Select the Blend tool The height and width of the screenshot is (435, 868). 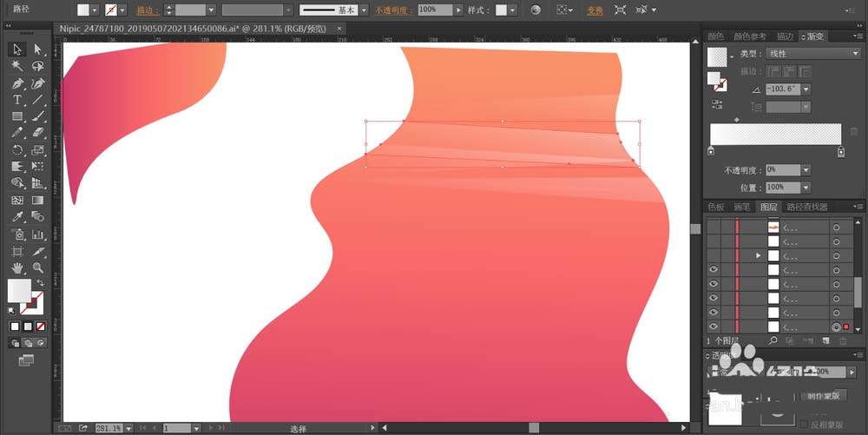point(37,216)
